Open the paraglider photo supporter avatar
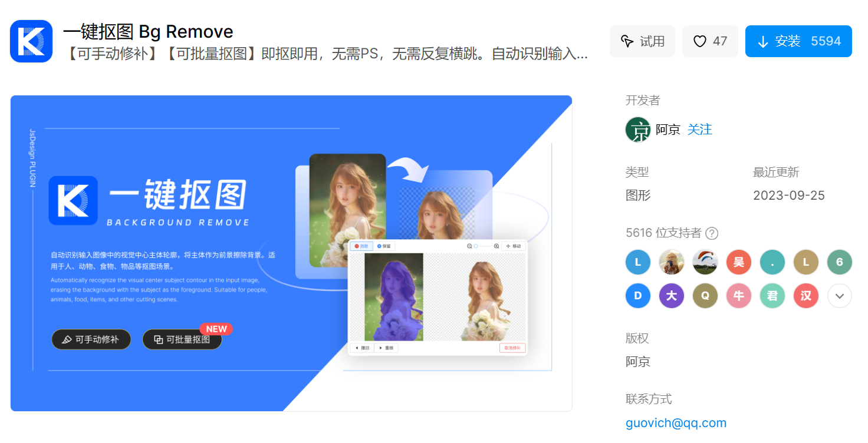This screenshot has height=443, width=868. [705, 262]
